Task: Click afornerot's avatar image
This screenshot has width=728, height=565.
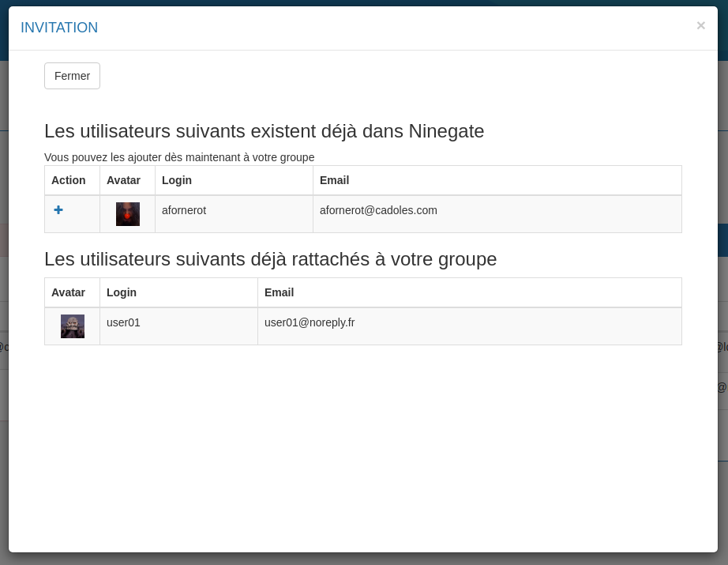Action: click(x=128, y=214)
